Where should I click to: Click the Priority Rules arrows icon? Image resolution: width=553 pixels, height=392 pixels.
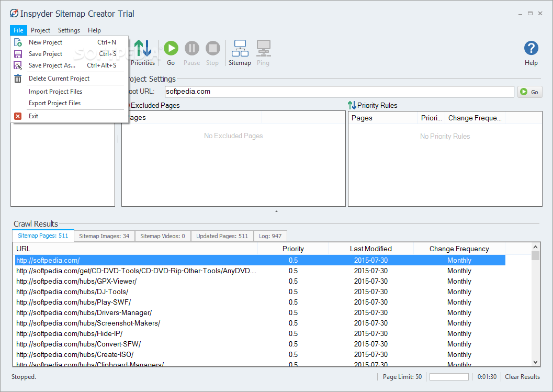[352, 105]
